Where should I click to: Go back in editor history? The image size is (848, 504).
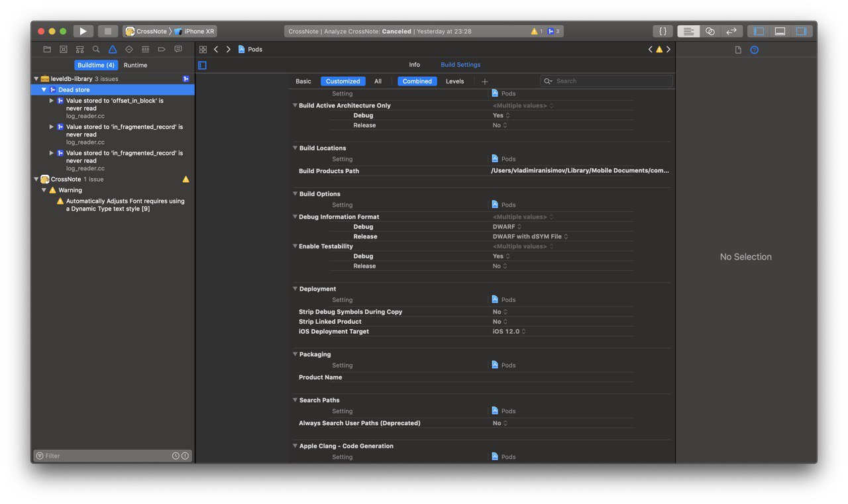(x=216, y=50)
